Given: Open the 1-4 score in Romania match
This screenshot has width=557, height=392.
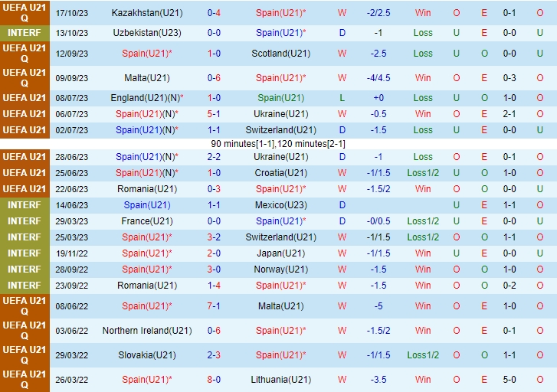Looking at the screenshot, I should click(x=215, y=286).
